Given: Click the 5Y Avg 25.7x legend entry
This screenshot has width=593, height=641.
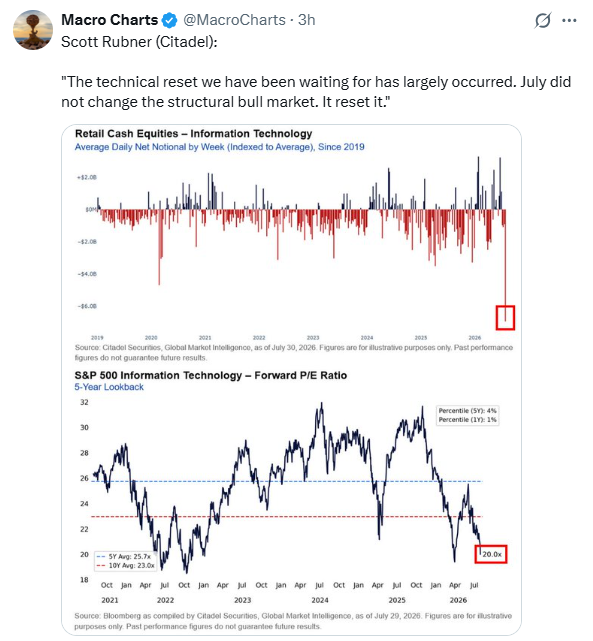Looking at the screenshot, I should click(x=125, y=557).
